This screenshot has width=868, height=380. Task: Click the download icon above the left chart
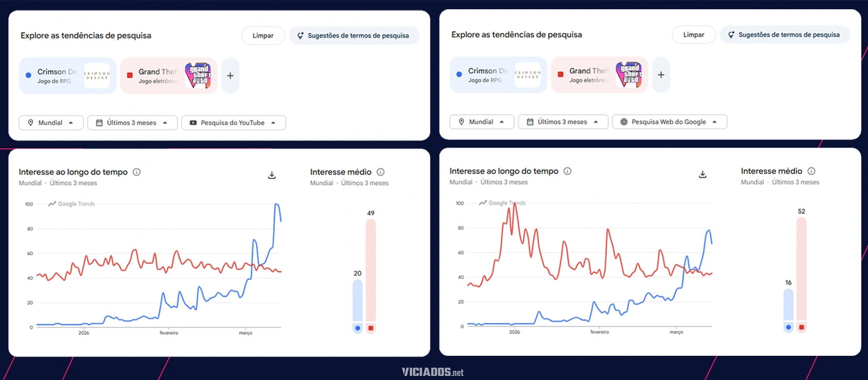[272, 175]
